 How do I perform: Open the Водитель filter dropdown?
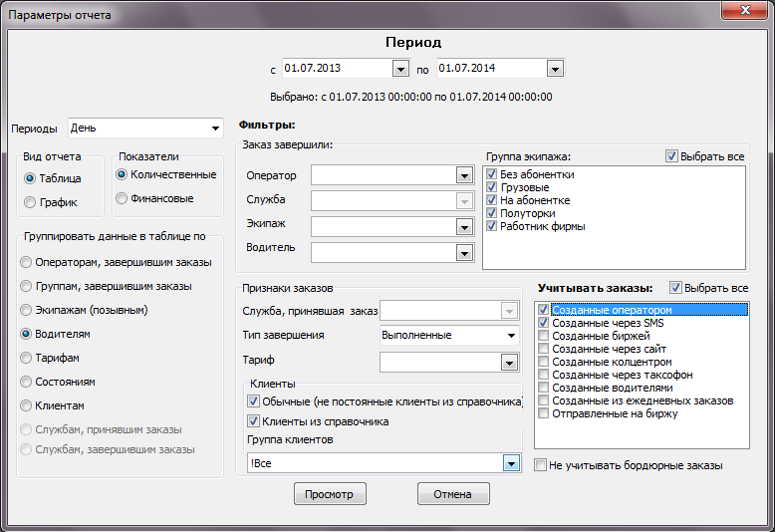click(463, 253)
